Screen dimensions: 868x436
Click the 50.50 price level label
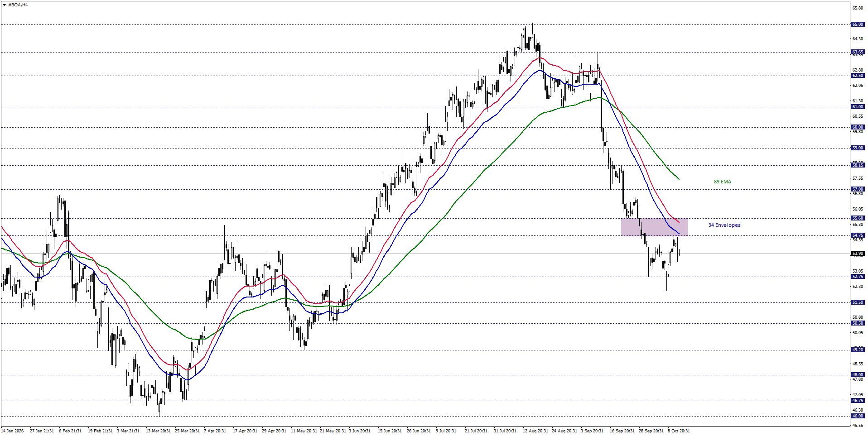pyautogui.click(x=858, y=323)
